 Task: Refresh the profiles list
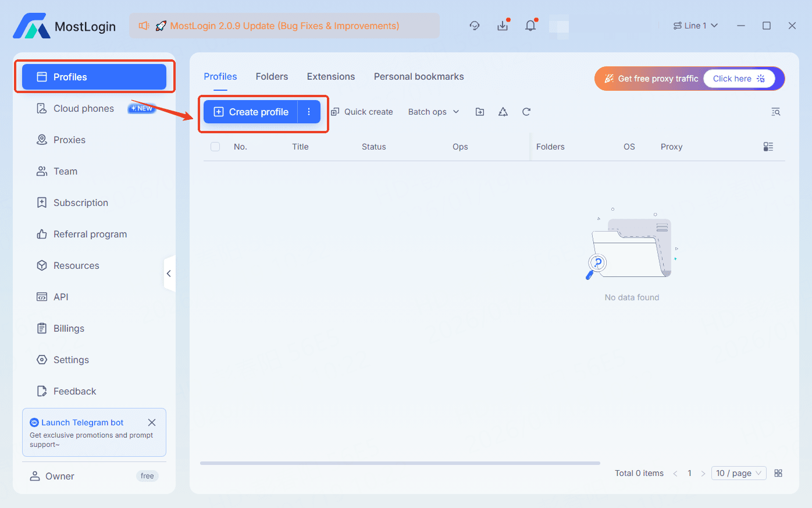coord(526,111)
